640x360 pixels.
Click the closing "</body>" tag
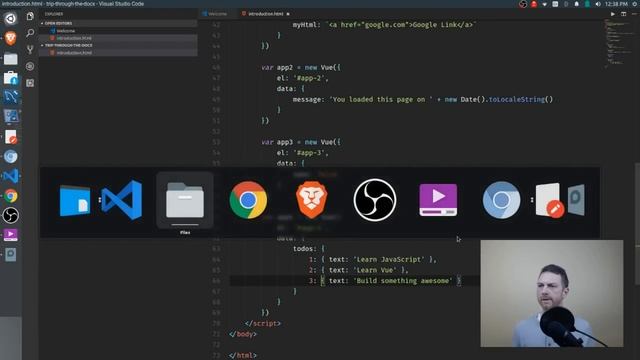pyautogui.click(x=243, y=334)
